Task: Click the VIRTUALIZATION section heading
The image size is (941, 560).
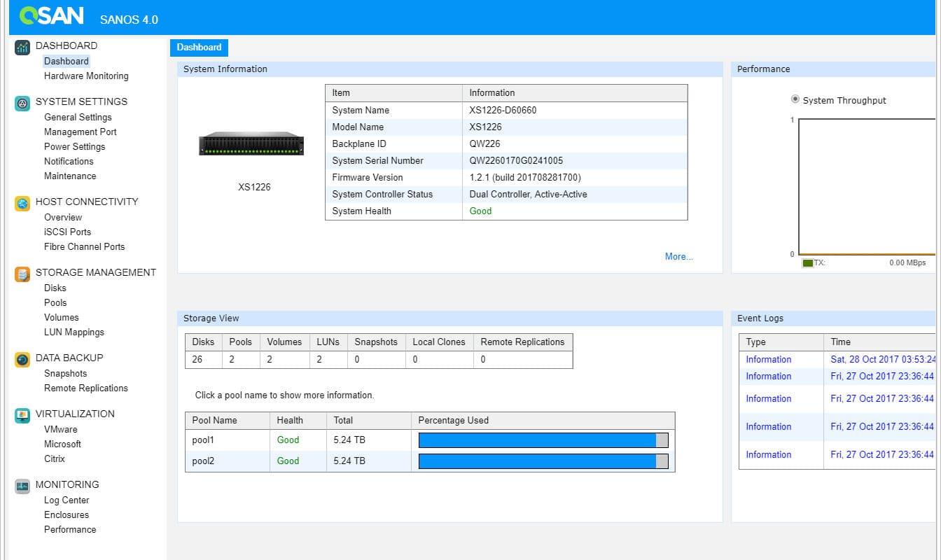Action: tap(75, 414)
